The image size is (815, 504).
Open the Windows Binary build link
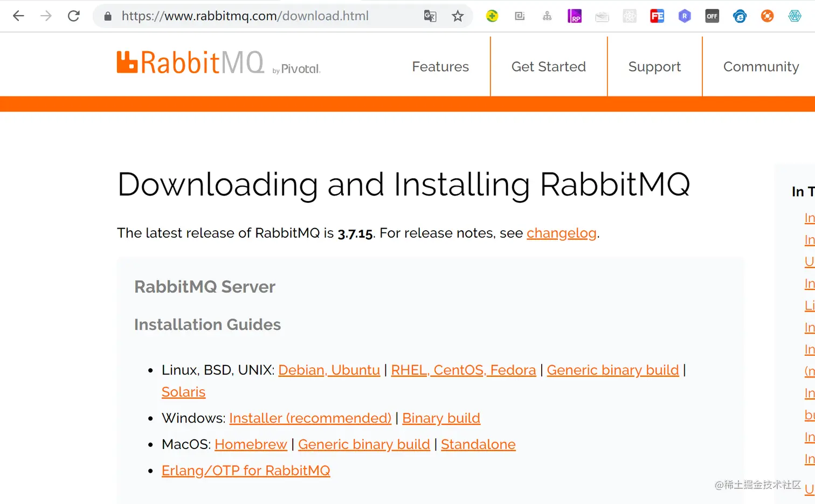pos(441,418)
